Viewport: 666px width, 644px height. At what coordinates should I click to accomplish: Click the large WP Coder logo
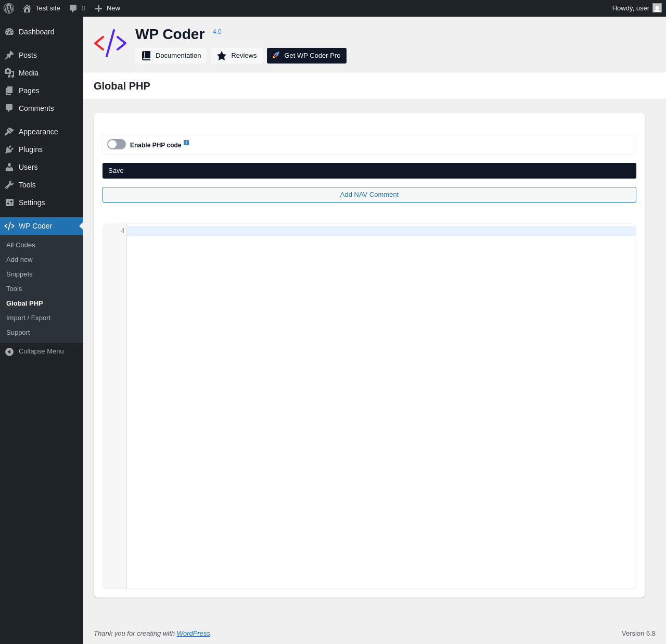point(110,43)
